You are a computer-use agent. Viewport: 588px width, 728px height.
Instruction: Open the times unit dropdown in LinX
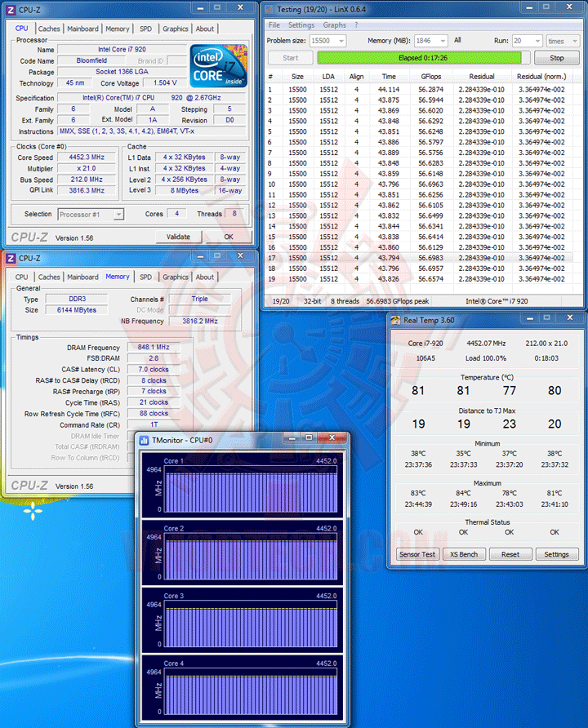coord(575,41)
